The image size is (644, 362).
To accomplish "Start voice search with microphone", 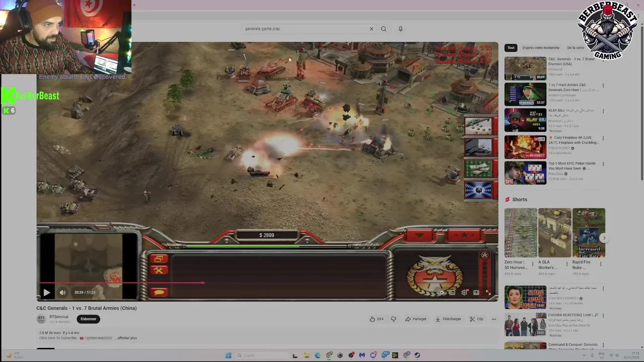I will (400, 29).
